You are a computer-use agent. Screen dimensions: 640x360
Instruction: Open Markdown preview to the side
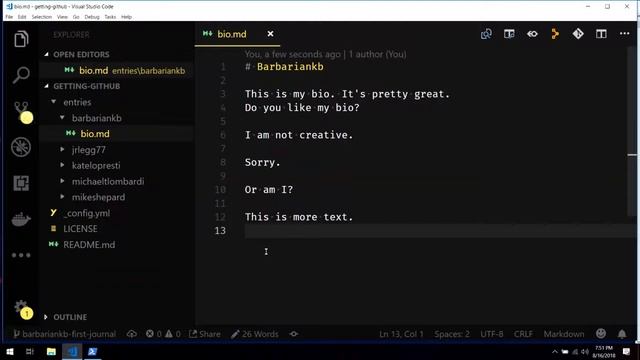point(509,34)
